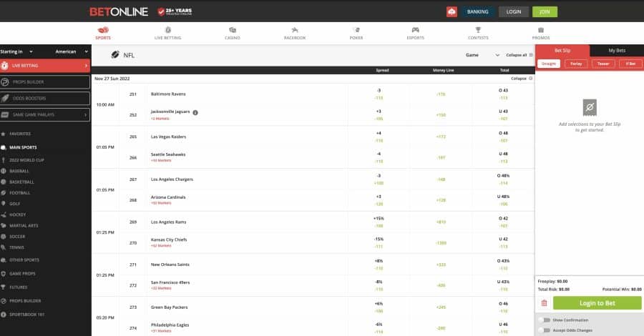This screenshot has height=336, width=644.
Task: Expand more markets under Jacksonville Jaguars
Action: tap(160, 119)
